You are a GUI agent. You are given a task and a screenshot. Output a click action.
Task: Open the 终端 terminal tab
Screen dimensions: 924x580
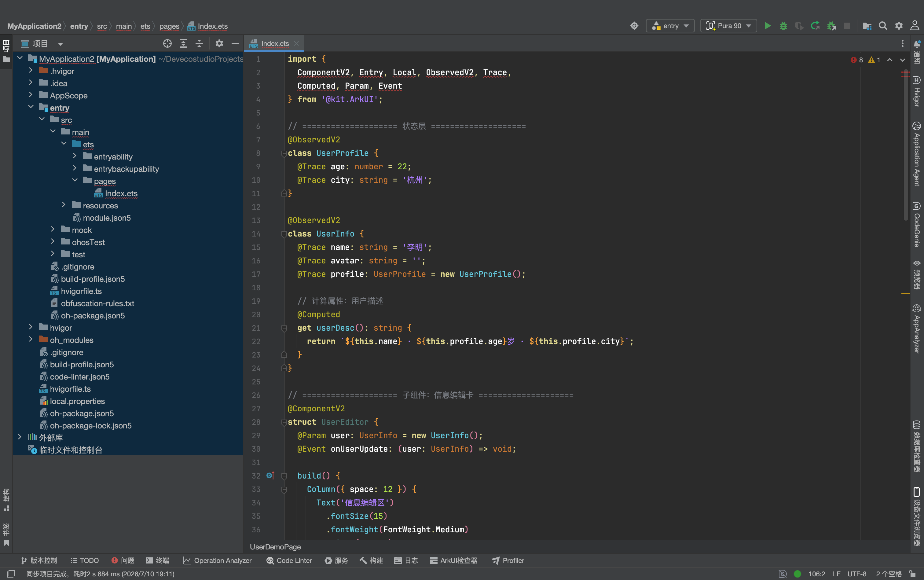tap(158, 560)
